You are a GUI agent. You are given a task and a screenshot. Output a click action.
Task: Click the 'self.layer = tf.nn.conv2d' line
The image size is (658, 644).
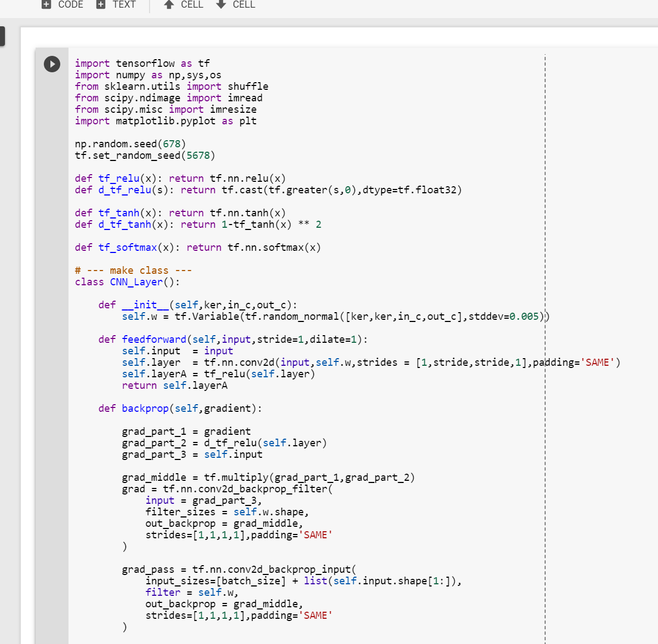pyautogui.click(x=371, y=363)
